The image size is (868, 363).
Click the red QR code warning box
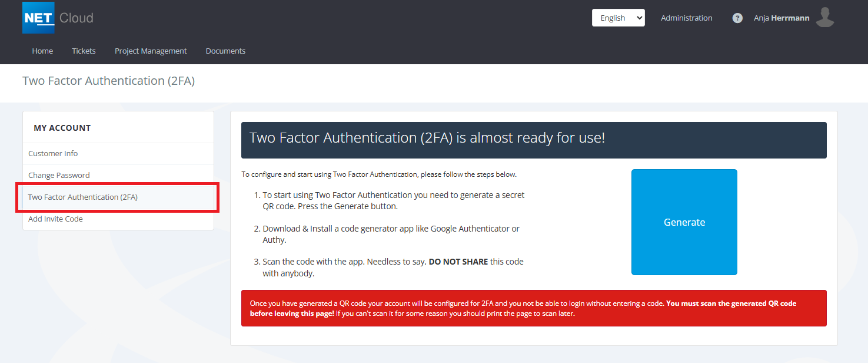click(x=533, y=308)
